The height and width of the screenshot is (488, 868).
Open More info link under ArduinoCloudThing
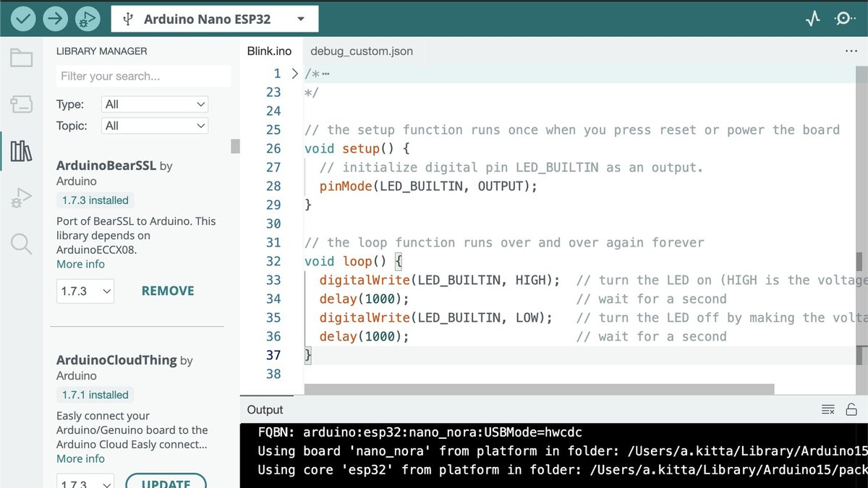pos(80,458)
